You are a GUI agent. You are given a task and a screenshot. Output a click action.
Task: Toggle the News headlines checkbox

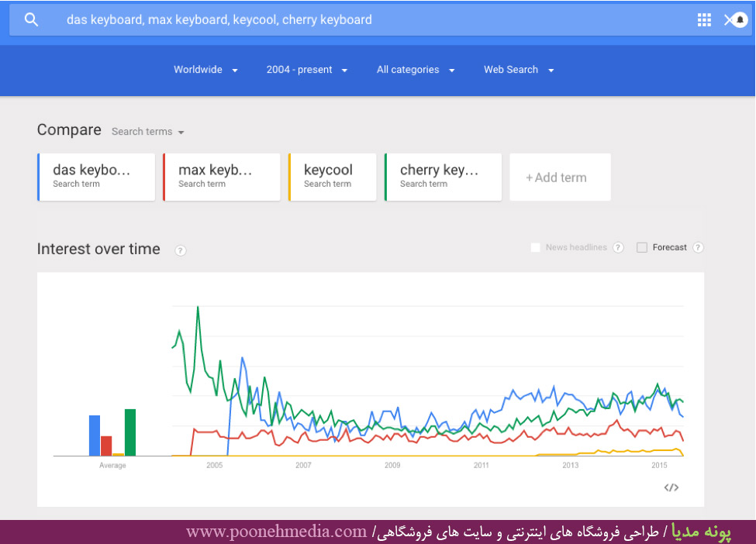(535, 248)
